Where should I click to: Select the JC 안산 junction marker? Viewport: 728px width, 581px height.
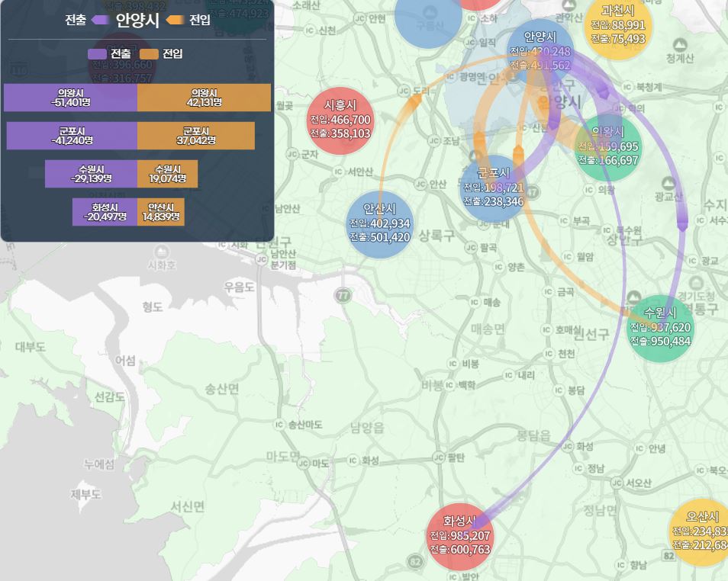(x=420, y=185)
